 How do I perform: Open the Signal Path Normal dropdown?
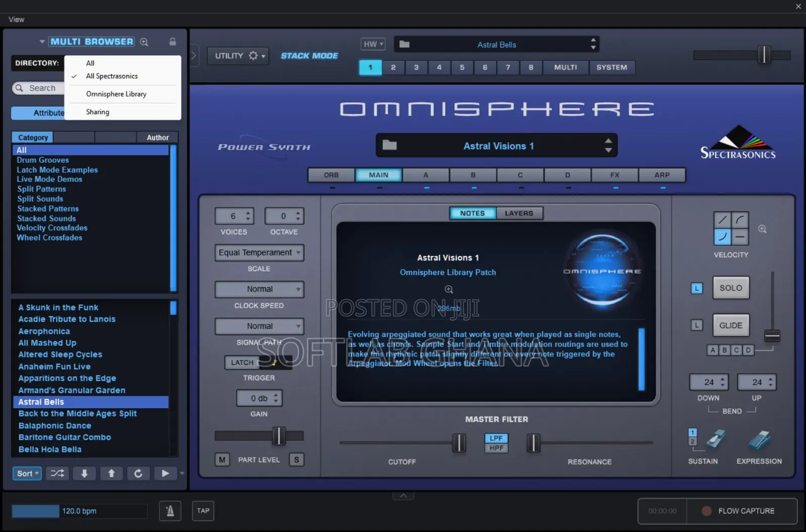pos(259,326)
